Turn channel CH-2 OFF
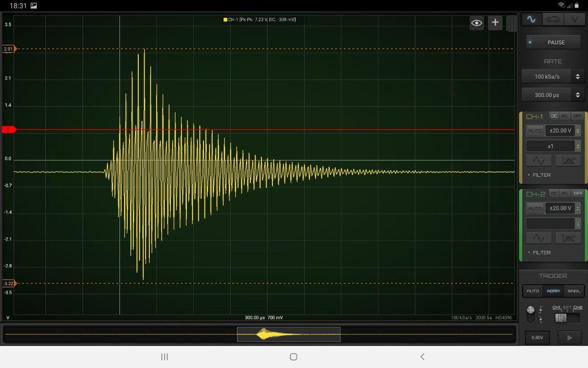The image size is (588, 368). pos(578,193)
